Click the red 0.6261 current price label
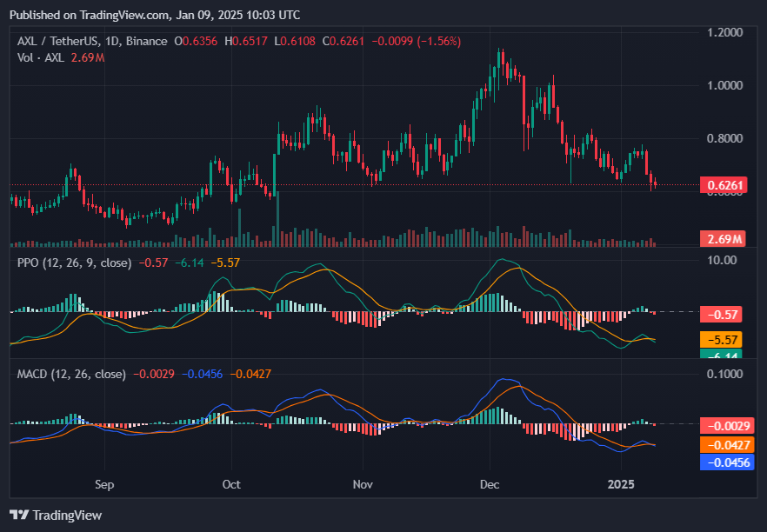Screen dimensions: 767x532 click(x=724, y=185)
